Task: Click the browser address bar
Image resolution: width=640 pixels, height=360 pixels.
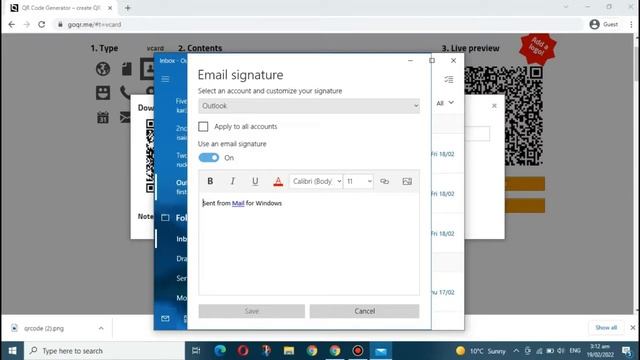Action: pos(318,24)
